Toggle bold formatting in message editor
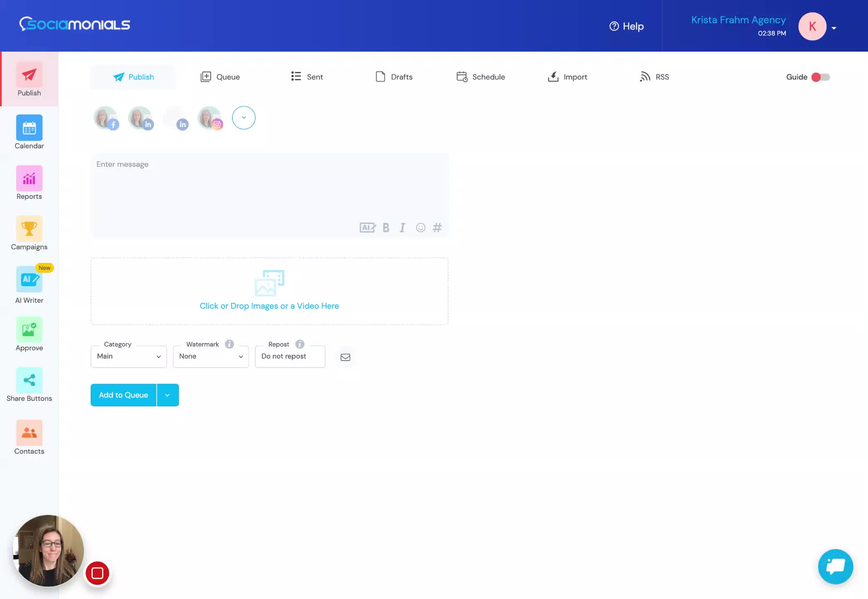The height and width of the screenshot is (599, 868). coord(386,228)
